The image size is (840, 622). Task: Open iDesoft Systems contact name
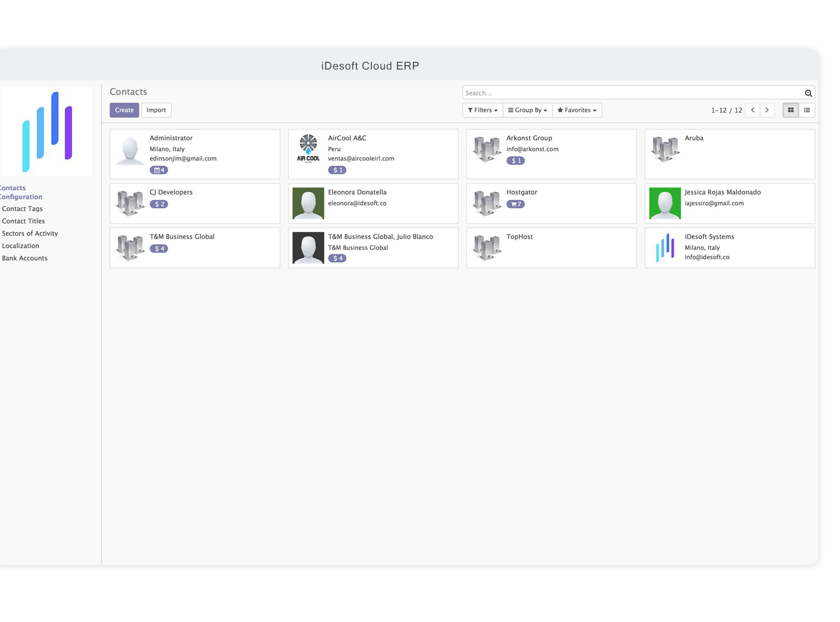click(710, 237)
